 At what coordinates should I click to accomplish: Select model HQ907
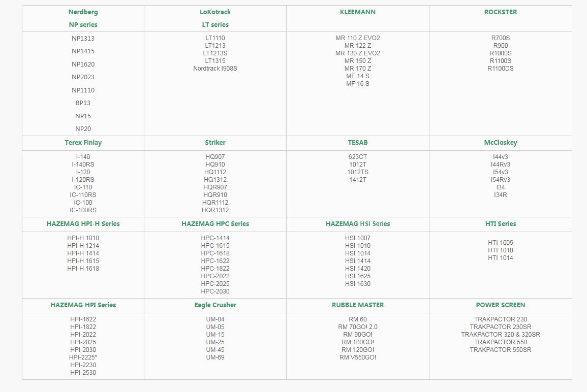(x=215, y=157)
